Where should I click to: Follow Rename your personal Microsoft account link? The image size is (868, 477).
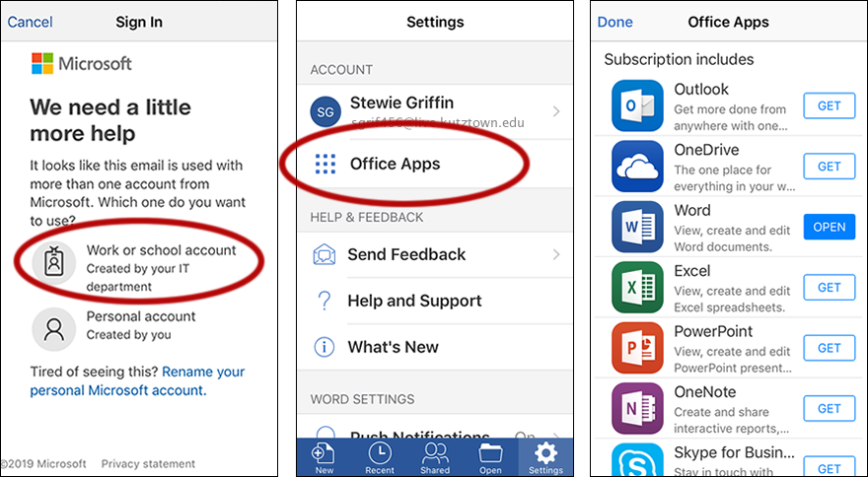(x=202, y=373)
